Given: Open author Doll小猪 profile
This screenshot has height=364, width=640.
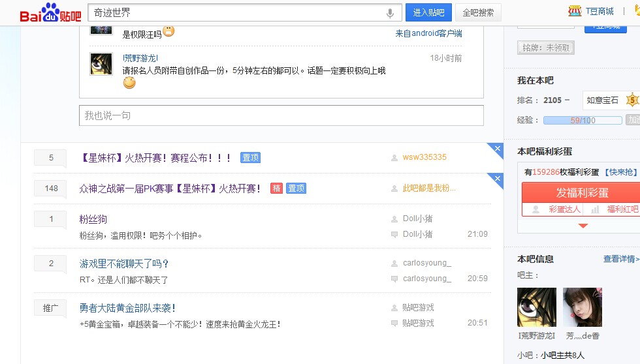Looking at the screenshot, I should click(417, 219).
